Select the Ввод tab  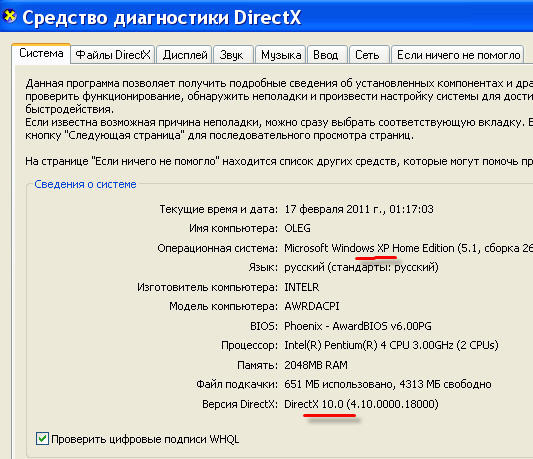pos(326,55)
